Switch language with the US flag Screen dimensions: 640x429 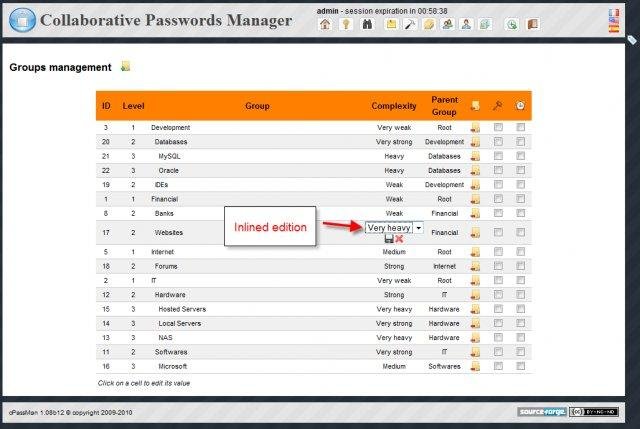pyautogui.click(x=613, y=21)
